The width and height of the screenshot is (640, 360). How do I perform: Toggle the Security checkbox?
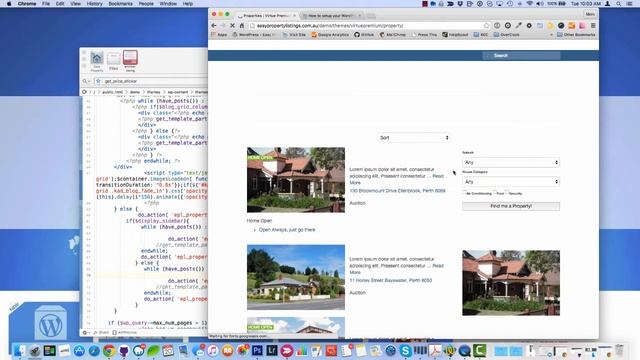pos(507,192)
